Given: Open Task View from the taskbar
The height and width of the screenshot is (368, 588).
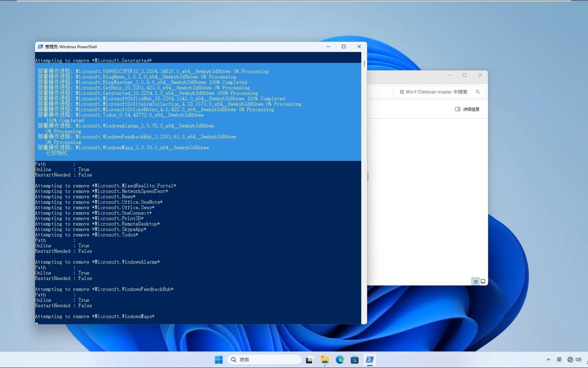Looking at the screenshot, I should 309,359.
